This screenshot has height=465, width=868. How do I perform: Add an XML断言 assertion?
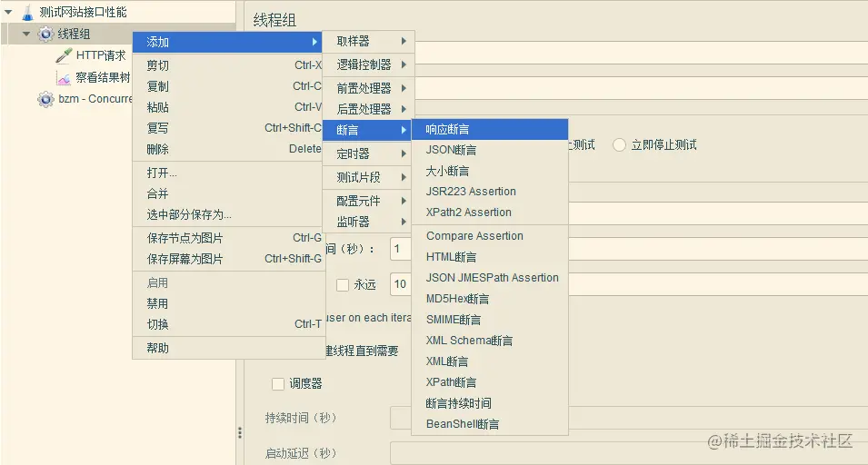[490, 361]
